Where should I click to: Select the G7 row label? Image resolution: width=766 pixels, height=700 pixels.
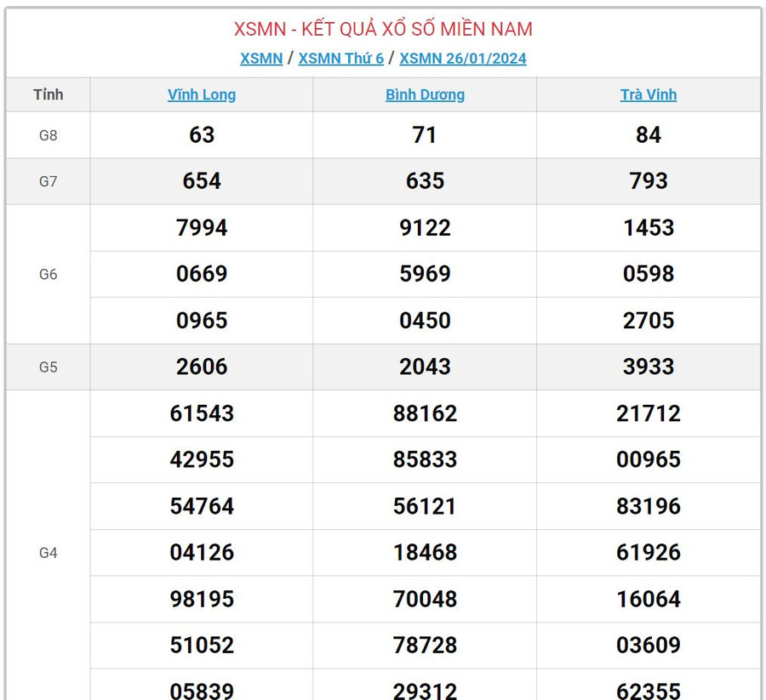[49, 181]
